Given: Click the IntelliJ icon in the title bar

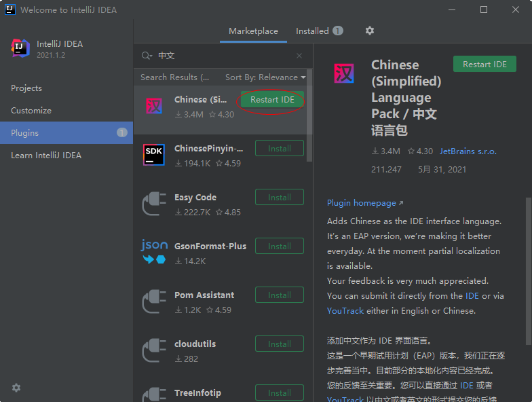Looking at the screenshot, I should 10,10.
